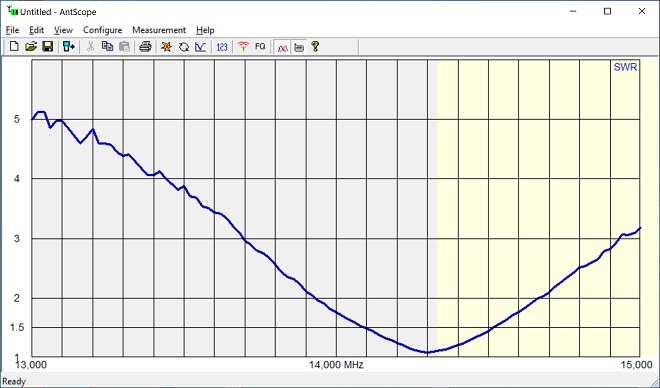Open the View menu
The height and width of the screenshot is (388, 660).
(x=63, y=30)
